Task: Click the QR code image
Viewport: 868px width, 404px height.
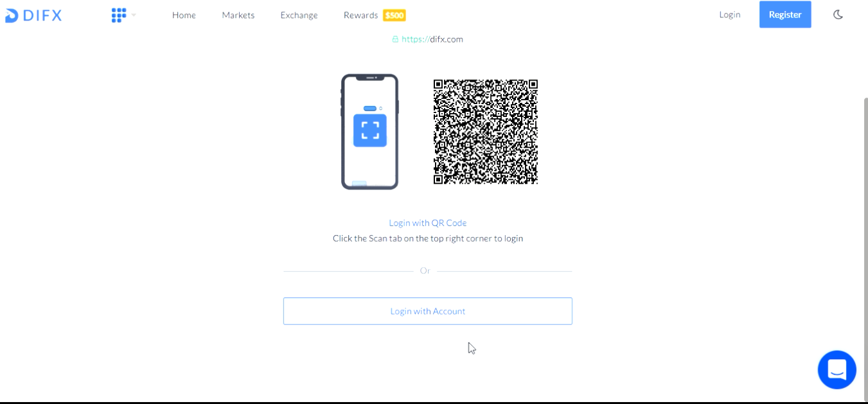Action: coord(485,132)
